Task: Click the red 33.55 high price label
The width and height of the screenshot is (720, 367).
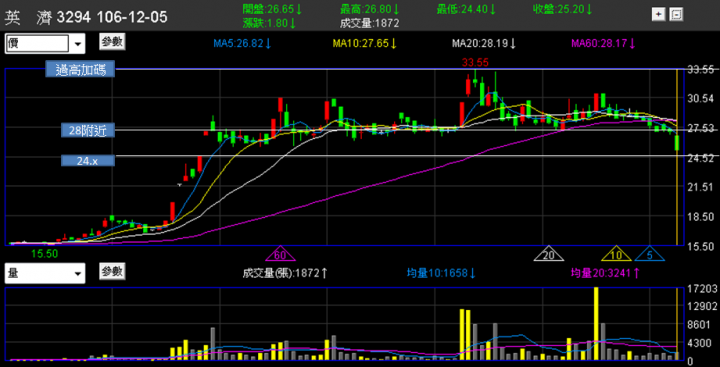Action: point(475,62)
